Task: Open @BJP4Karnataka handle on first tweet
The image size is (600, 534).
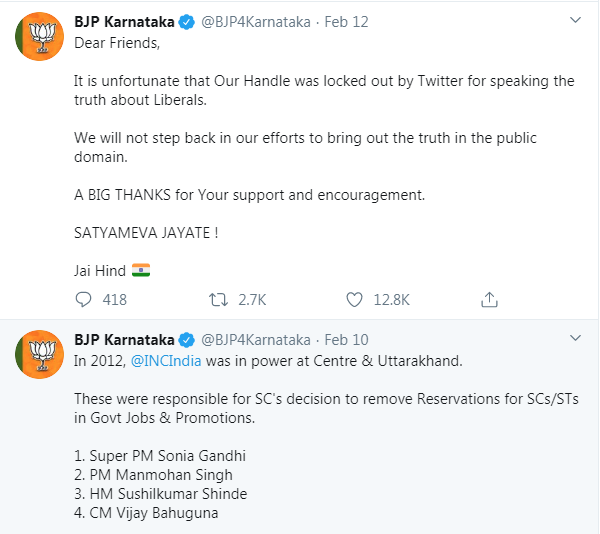Action: coord(257,20)
